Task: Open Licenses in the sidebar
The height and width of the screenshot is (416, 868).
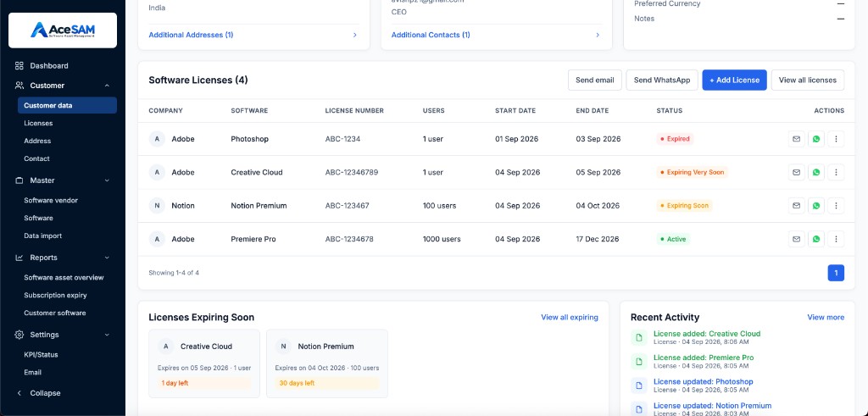Action: (38, 124)
